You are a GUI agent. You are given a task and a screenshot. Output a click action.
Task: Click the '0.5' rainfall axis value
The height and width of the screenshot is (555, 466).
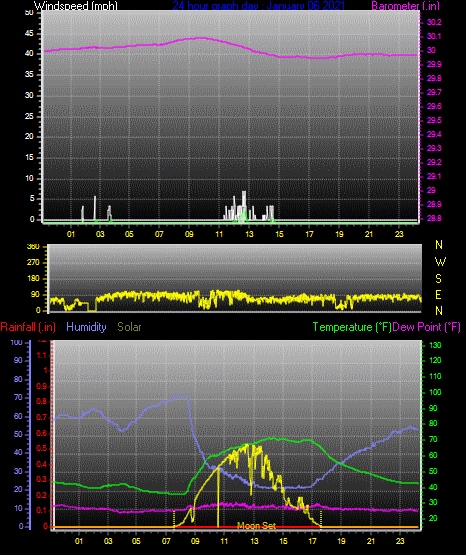click(x=42, y=448)
